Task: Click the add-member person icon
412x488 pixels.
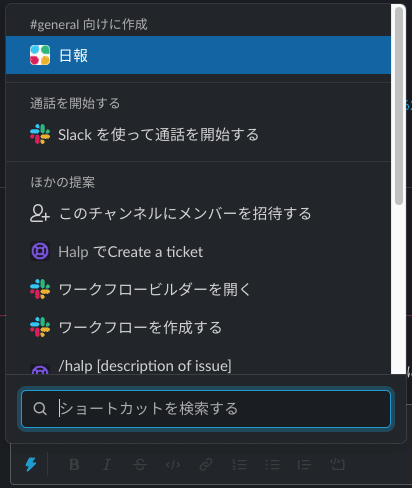Action: [x=40, y=213]
